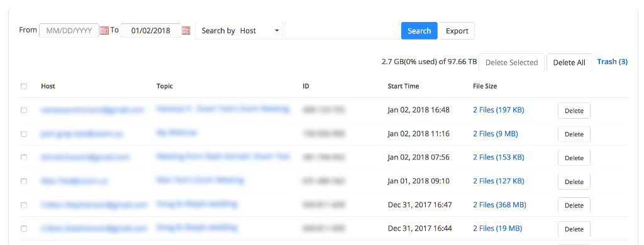Toggle the select-all checkbox in table header
This screenshot has height=245, width=644.
point(24,87)
